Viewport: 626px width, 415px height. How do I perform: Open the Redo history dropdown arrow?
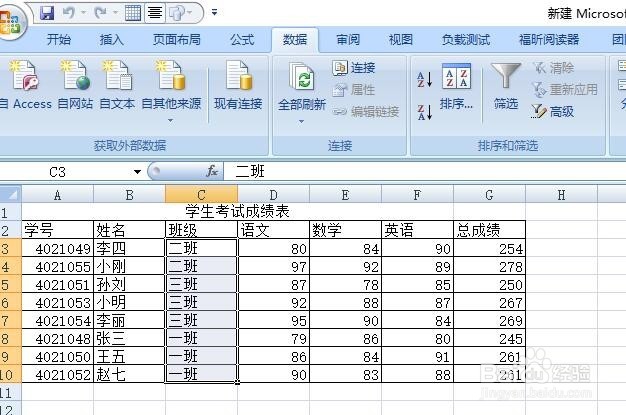[x=115, y=13]
